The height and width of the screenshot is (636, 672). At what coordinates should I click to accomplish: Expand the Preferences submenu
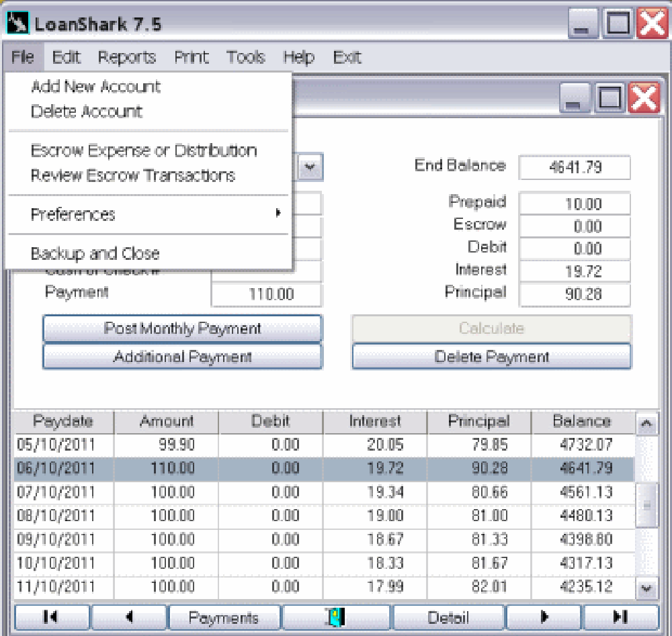pos(149,214)
